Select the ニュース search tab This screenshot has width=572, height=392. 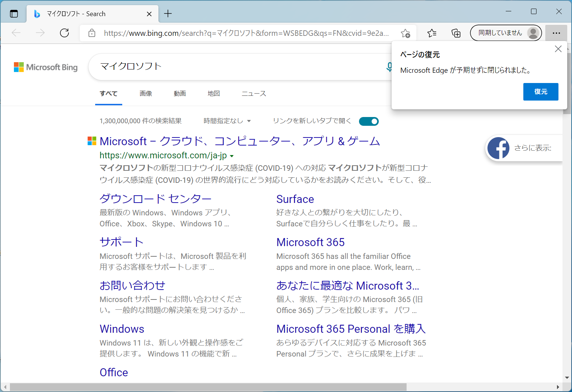[254, 94]
